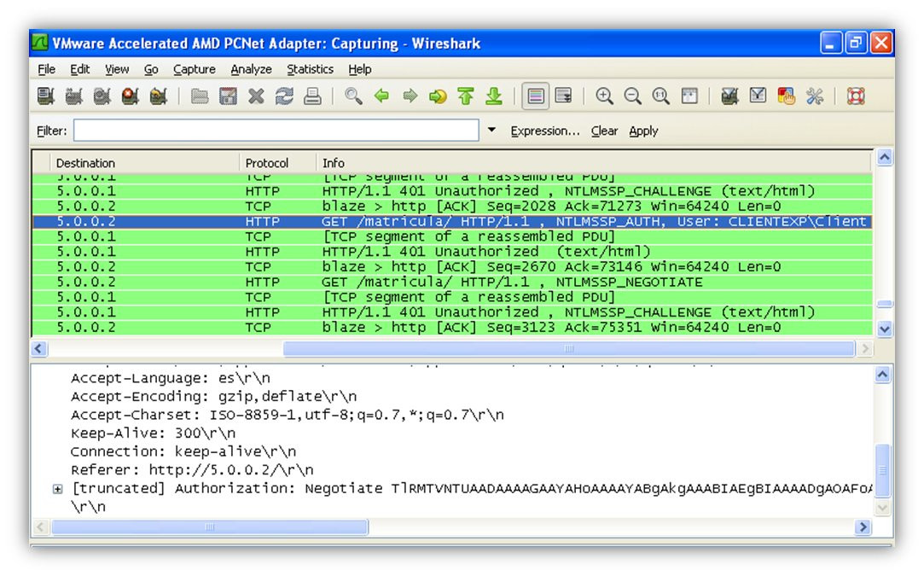Expand the truncated Authorization tree node

58,489
